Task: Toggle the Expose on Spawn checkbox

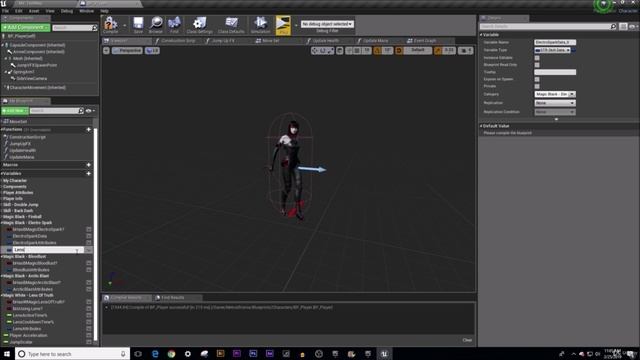Action: click(537, 79)
